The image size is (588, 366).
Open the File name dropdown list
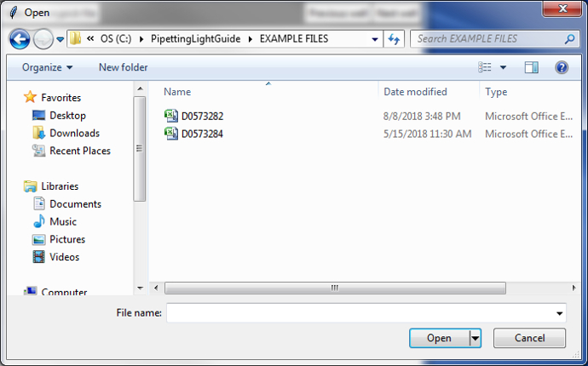(560, 313)
